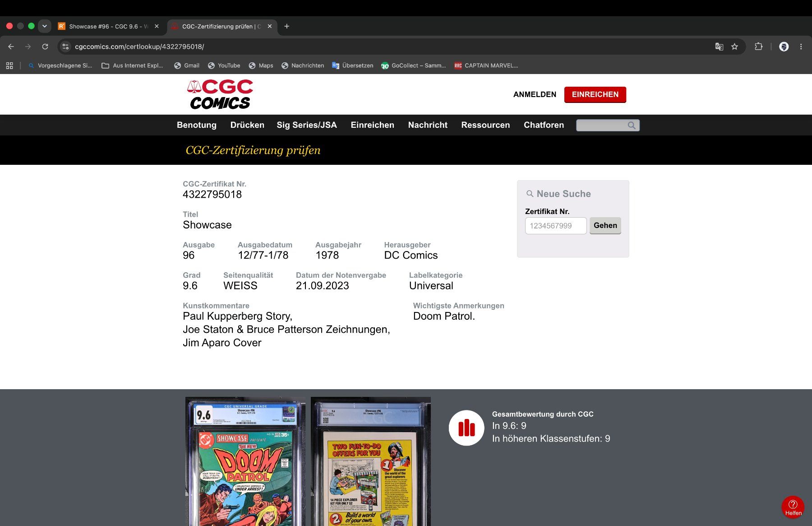Screen dimensions: 812x526
Task: Click the browser back arrow
Action: tap(11, 47)
